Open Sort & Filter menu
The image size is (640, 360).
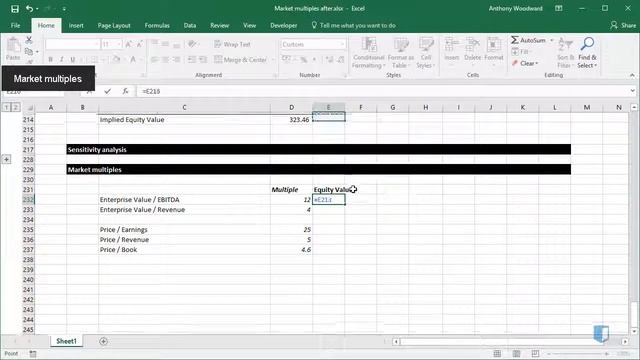(x=565, y=53)
